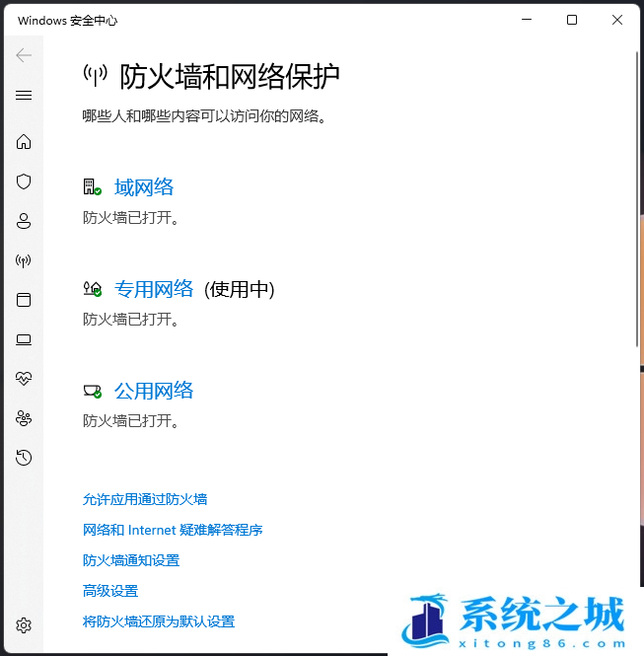Open 防火墙通知设置 link
Image resolution: width=644 pixels, height=656 pixels.
tap(131, 560)
